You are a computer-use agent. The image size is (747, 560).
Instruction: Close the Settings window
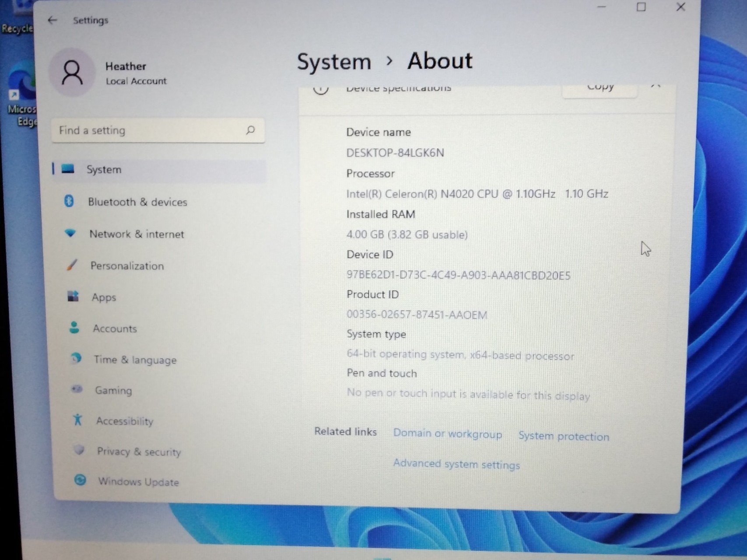point(680,7)
